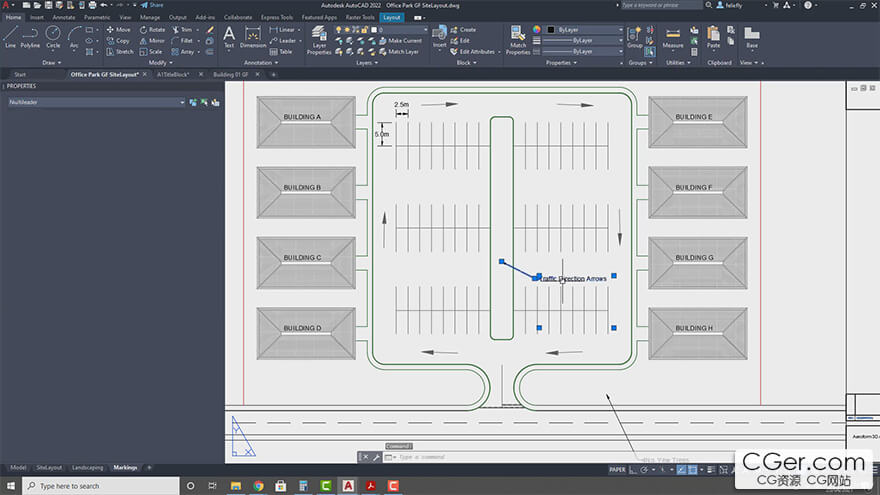This screenshot has width=880, height=495.
Task: Expand the Layers panel
Action: [x=367, y=63]
